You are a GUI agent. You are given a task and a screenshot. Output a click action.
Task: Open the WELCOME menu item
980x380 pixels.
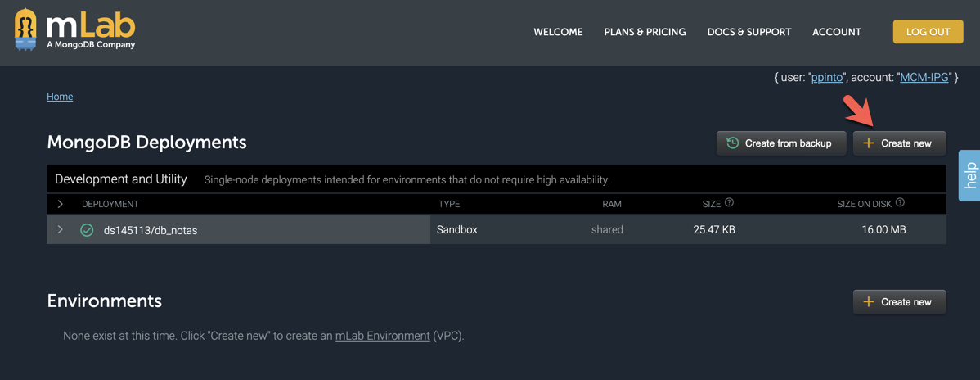[558, 32]
